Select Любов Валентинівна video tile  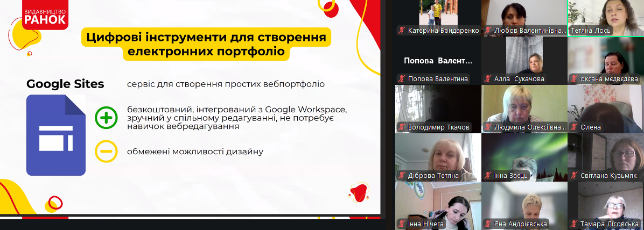pyautogui.click(x=524, y=15)
